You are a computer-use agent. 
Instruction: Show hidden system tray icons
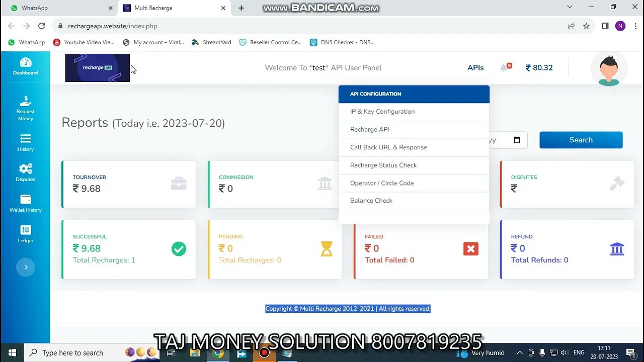pos(520,352)
